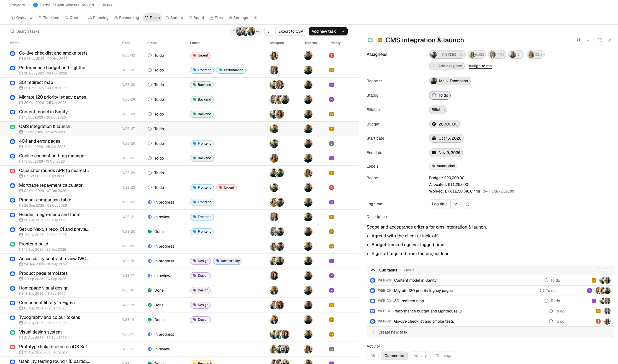Click status circle of WEB-31 subtask
618x364 pixels.
tap(551, 311)
